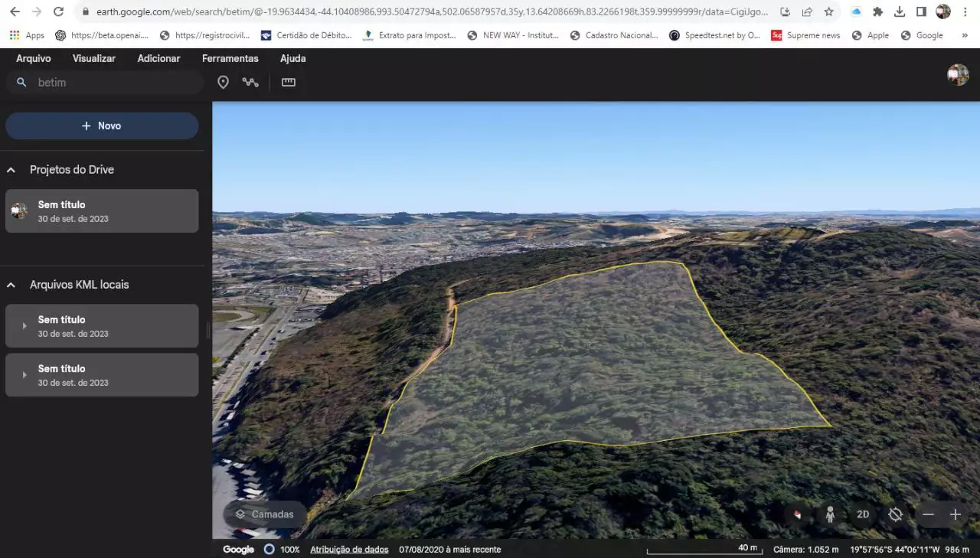Open the Adicionar menu
Screen dimensions: 980x558
158,58
